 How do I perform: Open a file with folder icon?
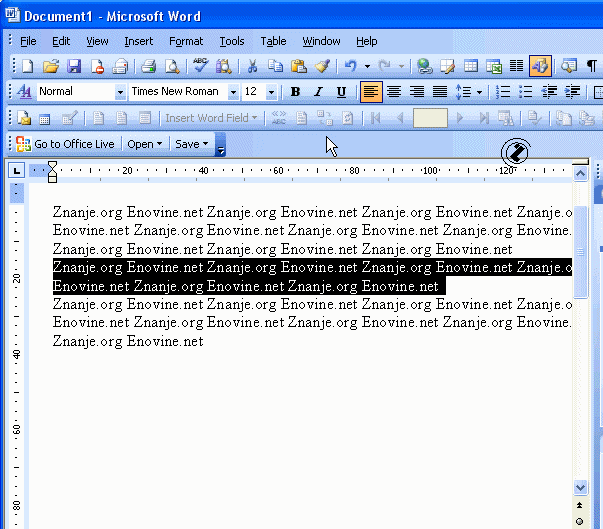tap(51, 67)
